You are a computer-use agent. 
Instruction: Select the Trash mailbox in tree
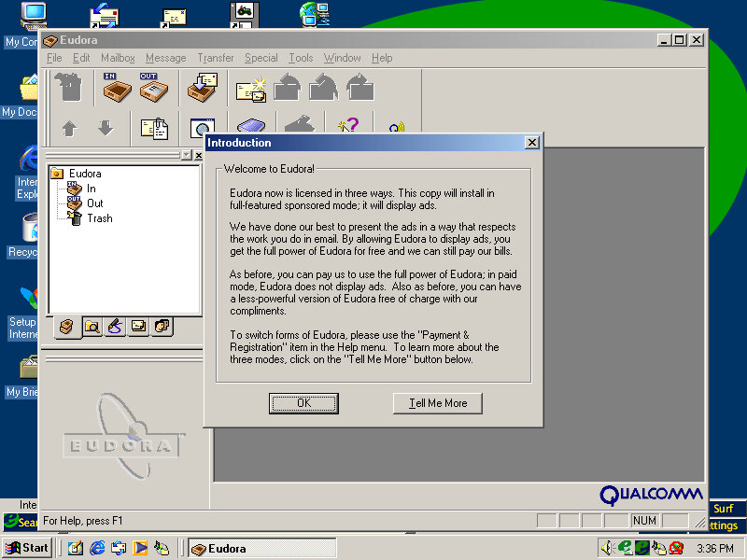click(x=99, y=218)
